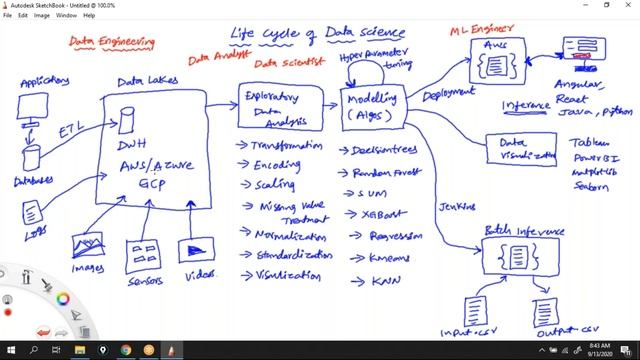
Task: Click the "ML Engineer" red label
Action: pyautogui.click(x=482, y=29)
